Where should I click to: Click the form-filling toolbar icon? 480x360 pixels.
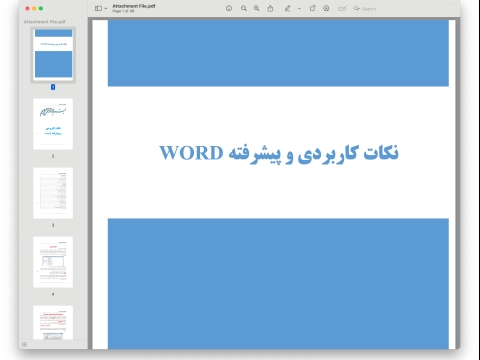coord(342,9)
